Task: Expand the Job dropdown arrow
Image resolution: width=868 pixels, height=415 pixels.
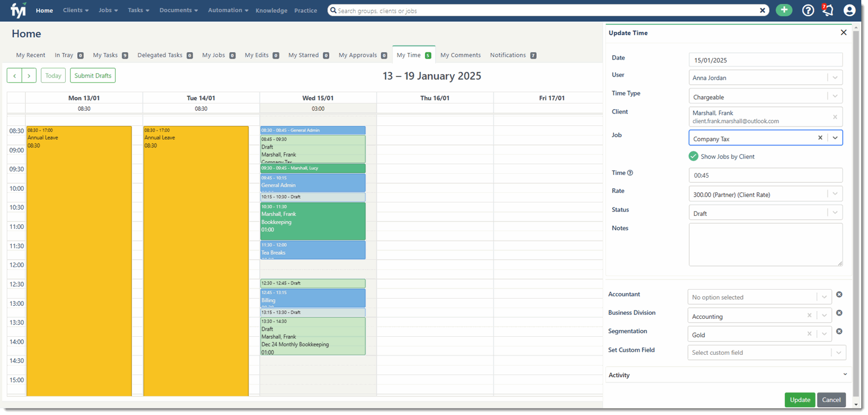Action: 835,138
